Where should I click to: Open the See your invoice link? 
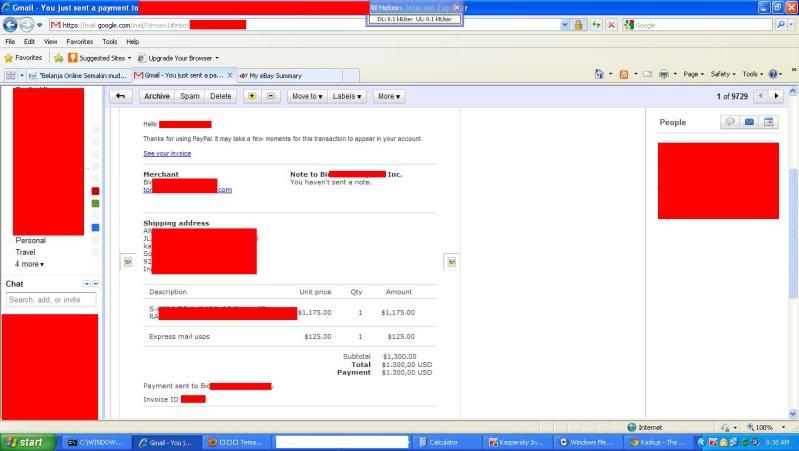(x=167, y=153)
